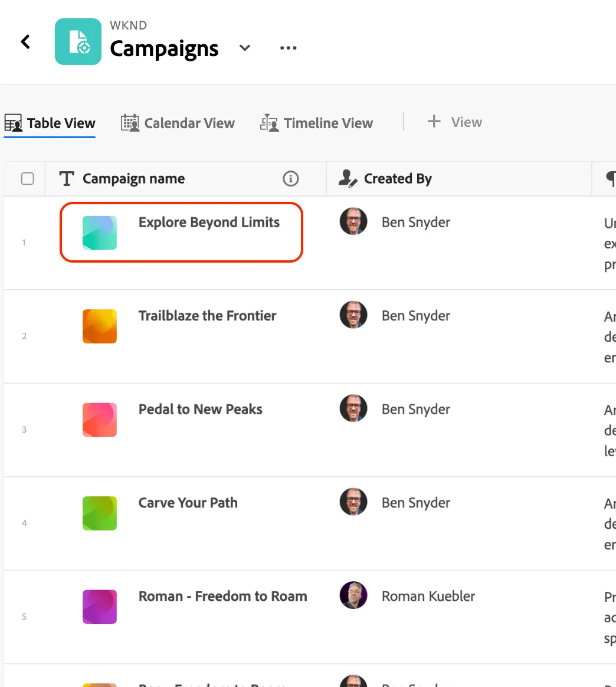Image resolution: width=616 pixels, height=687 pixels.
Task: Open the three-dot more options menu
Action: tap(289, 48)
